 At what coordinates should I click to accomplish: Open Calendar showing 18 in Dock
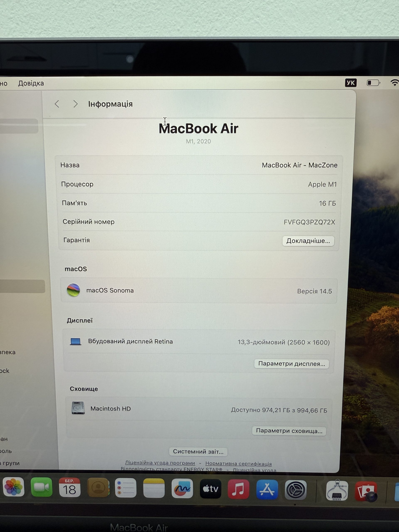point(69,488)
